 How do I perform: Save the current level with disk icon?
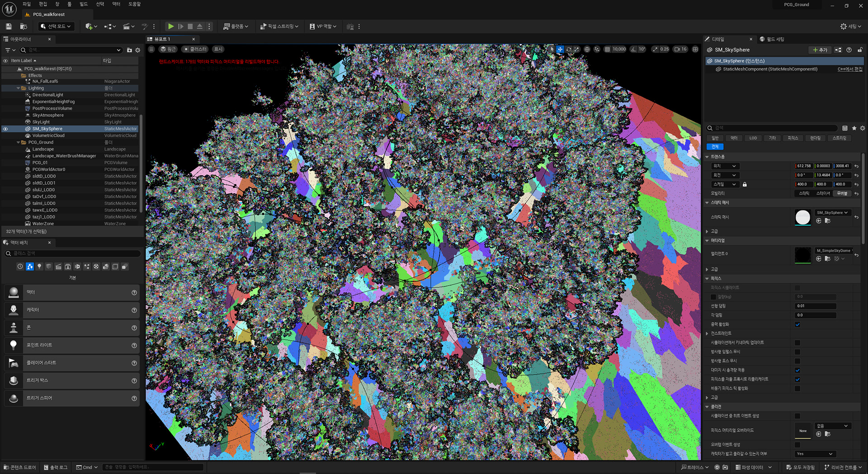click(9, 27)
